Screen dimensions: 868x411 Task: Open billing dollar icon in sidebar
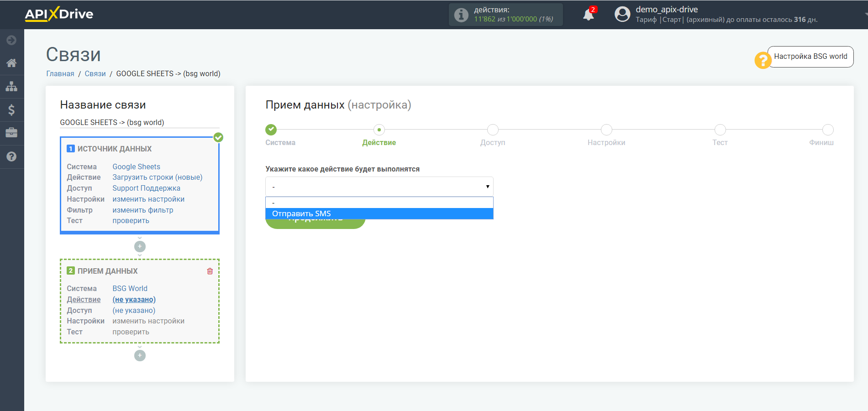coord(11,109)
